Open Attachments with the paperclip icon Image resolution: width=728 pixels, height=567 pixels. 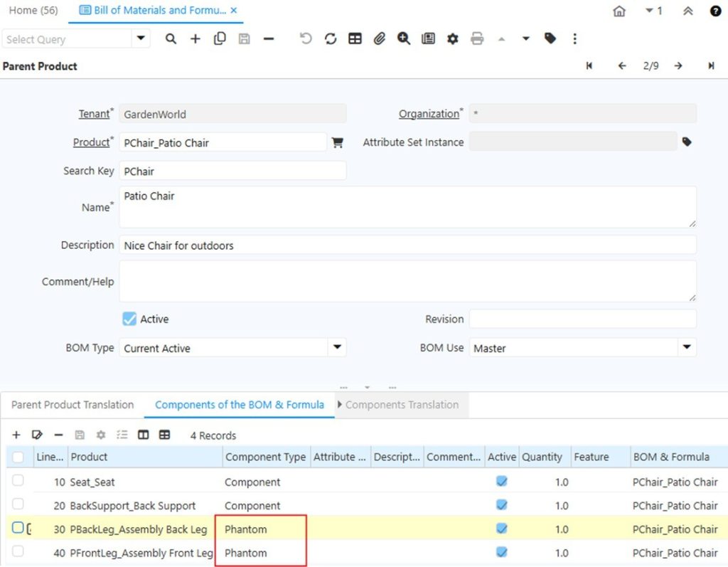tap(380, 39)
